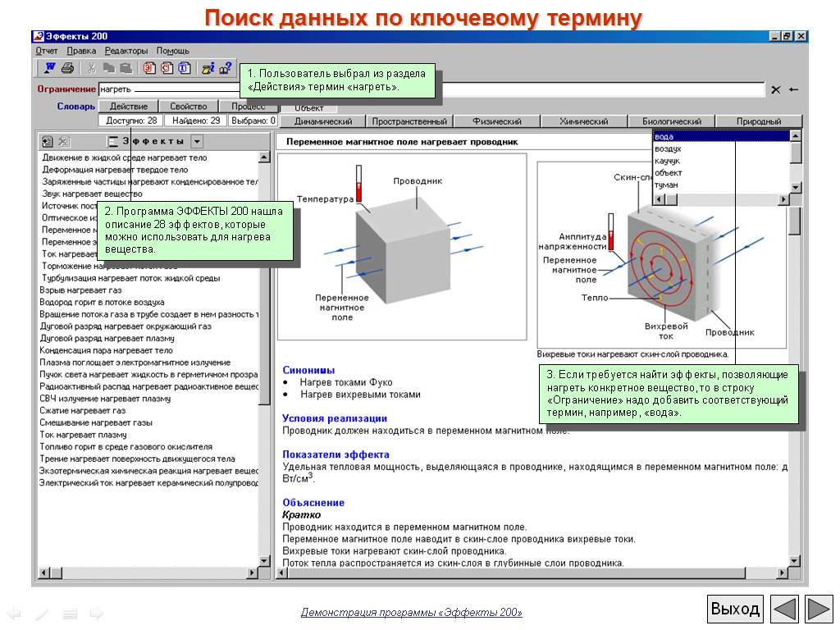This screenshot has width=840, height=630.
Task: Open the editor icon with red letter Э
Action: (149, 68)
